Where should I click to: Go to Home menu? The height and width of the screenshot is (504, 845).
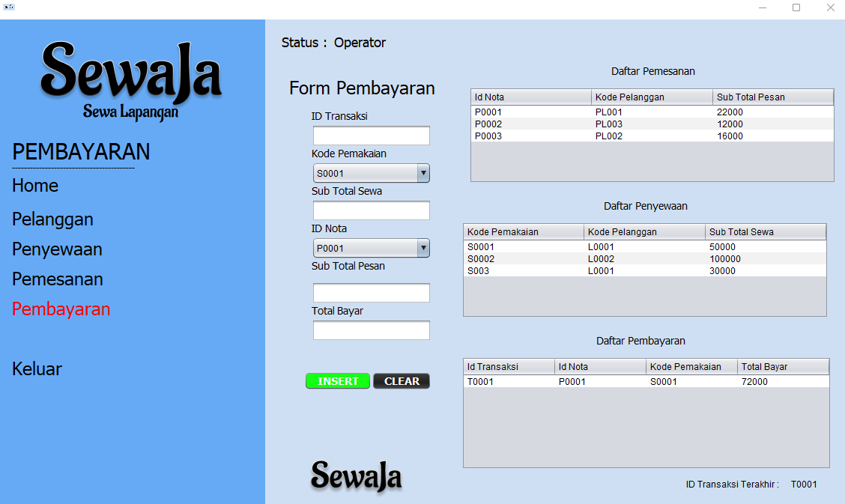[x=35, y=186]
